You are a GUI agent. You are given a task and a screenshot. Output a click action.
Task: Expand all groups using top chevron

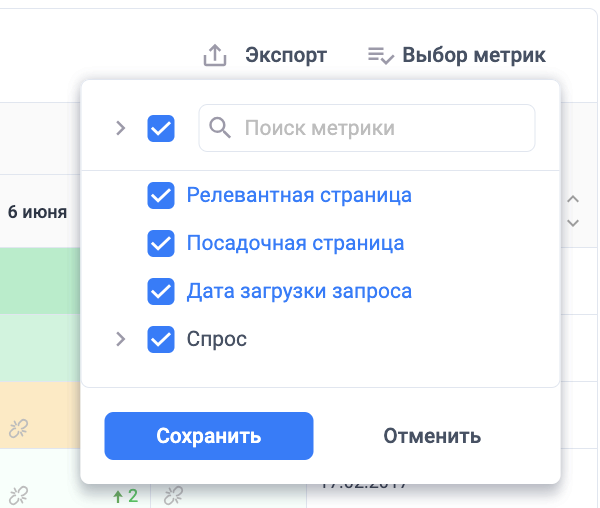click(x=121, y=128)
